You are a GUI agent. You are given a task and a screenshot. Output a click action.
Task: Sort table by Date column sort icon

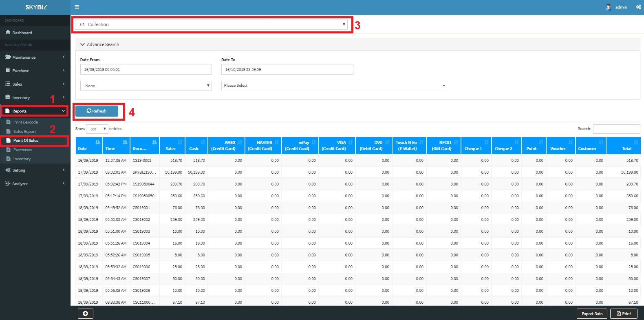point(97,142)
